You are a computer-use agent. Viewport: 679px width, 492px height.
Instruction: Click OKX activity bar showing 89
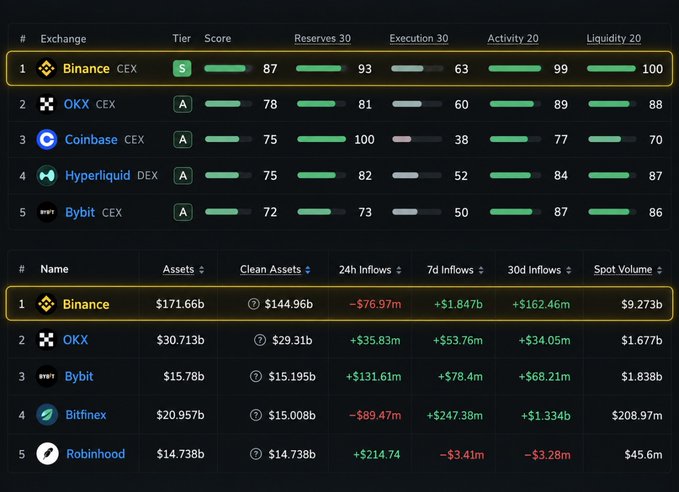click(x=515, y=104)
